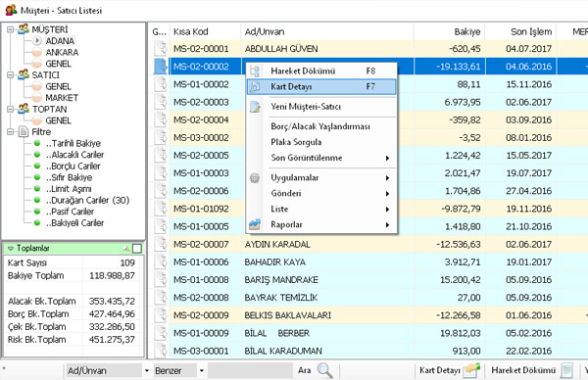The height and width of the screenshot is (380, 588).
Task: Choose Yeni Müşteri-Satıcı menu entry
Action: pos(321,107)
